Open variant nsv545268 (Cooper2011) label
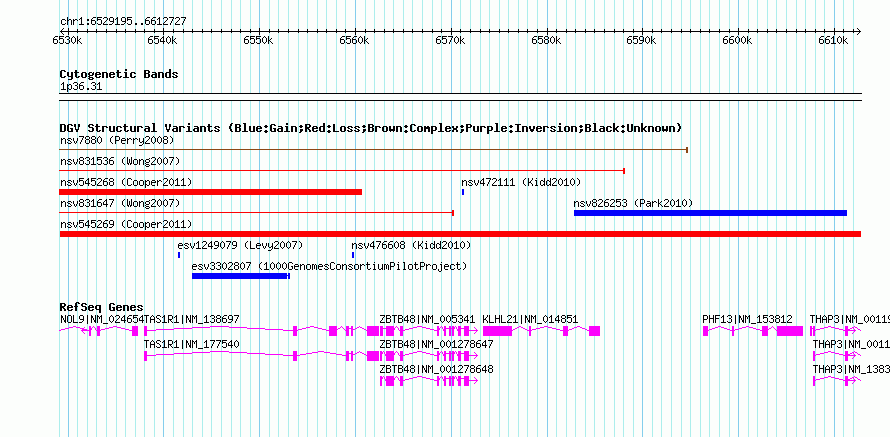The width and height of the screenshot is (890, 437). (126, 182)
